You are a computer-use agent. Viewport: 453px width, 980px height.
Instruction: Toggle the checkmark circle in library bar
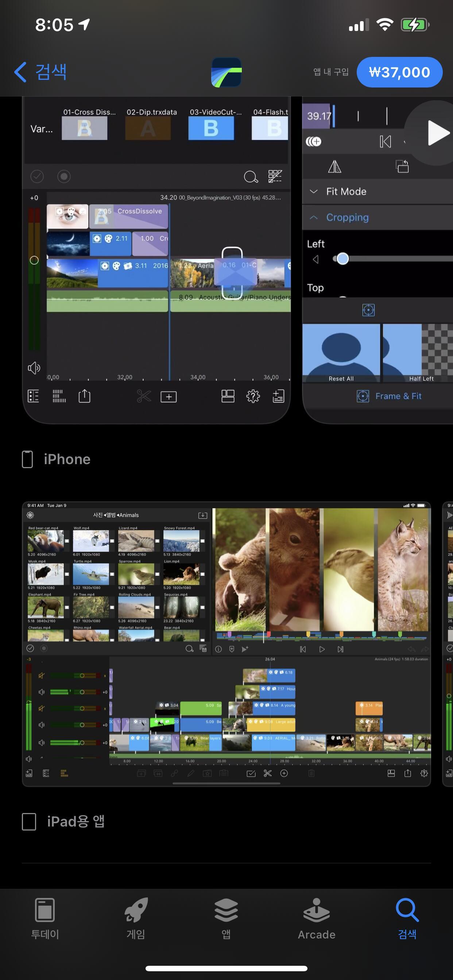coord(37,176)
